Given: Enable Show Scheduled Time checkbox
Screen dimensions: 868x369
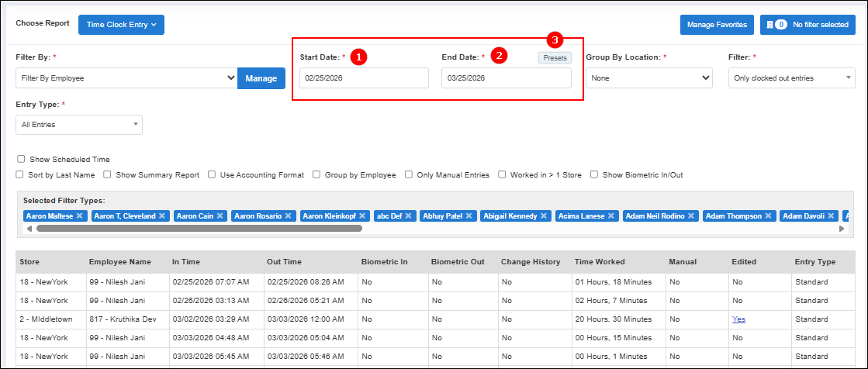Looking at the screenshot, I should pos(22,159).
